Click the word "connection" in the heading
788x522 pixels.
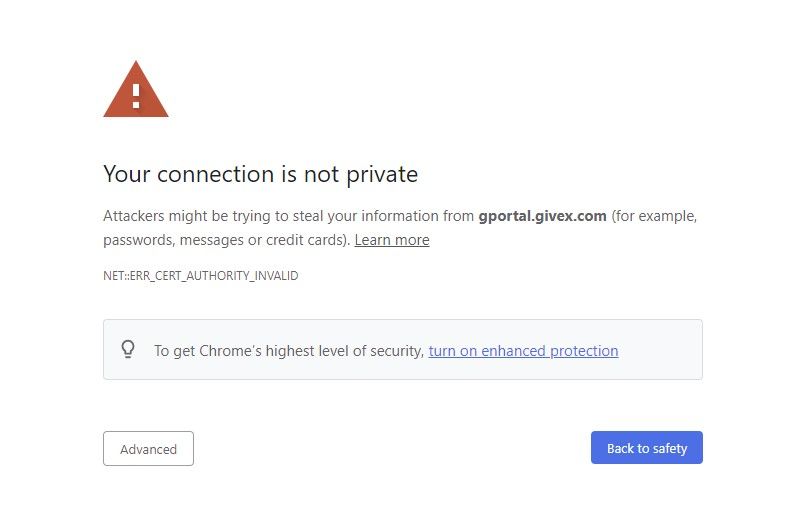coord(216,175)
